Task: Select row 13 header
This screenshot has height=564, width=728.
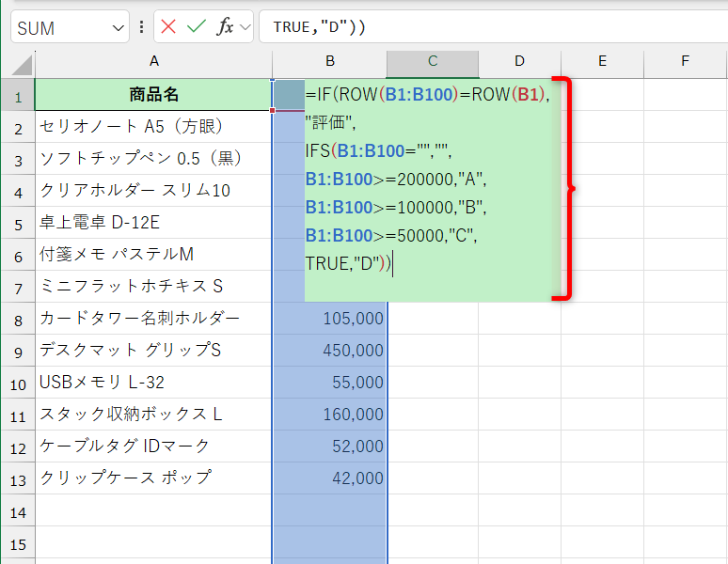Action: pyautogui.click(x=18, y=478)
